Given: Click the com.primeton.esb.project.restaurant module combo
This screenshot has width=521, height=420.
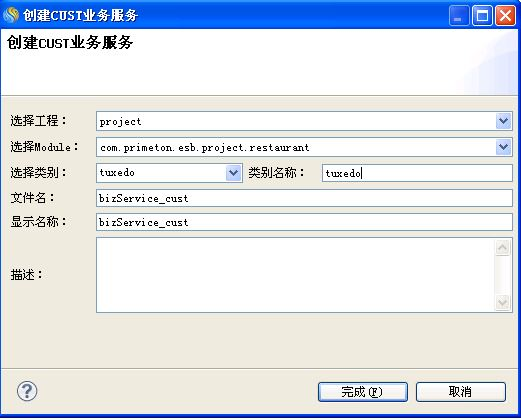Looking at the screenshot, I should point(296,147).
